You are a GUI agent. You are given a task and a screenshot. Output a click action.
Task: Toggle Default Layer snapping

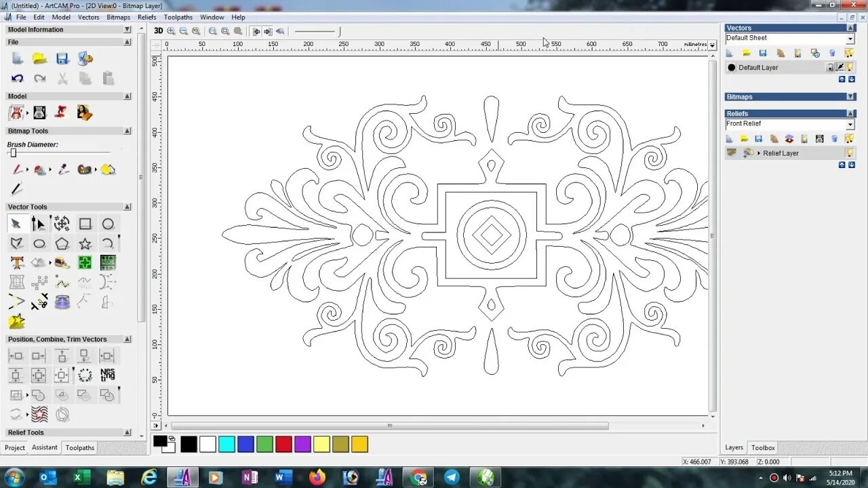coord(840,67)
